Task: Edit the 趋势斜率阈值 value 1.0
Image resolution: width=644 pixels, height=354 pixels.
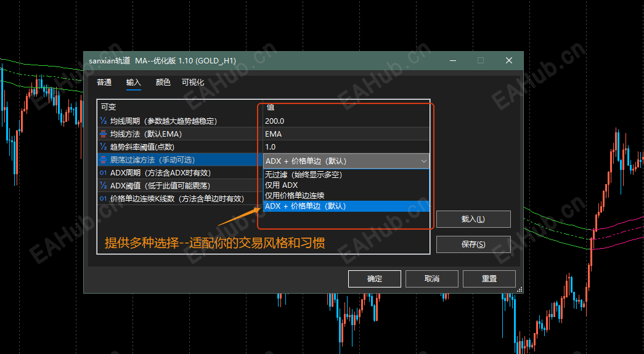Action: pyautogui.click(x=346, y=147)
